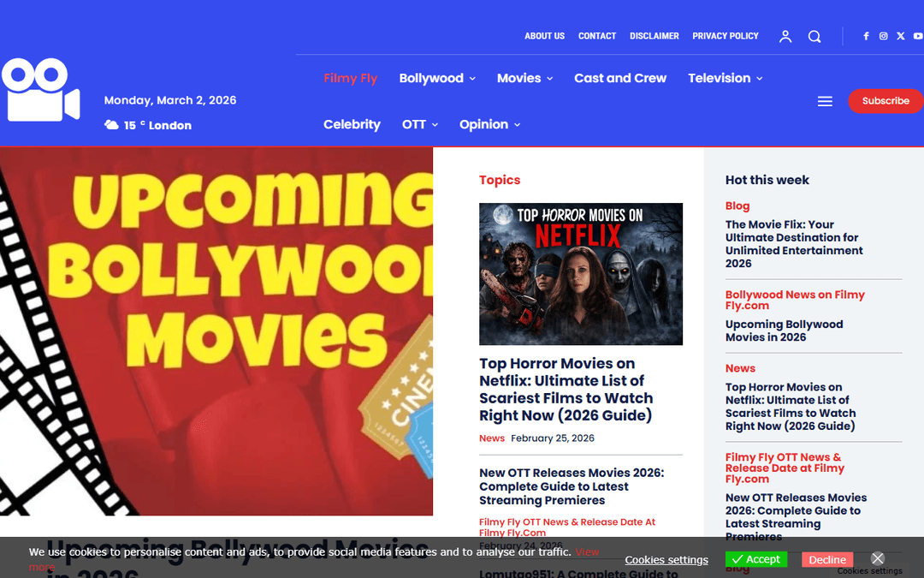Click the 15 C London weather text
The height and width of the screenshot is (578, 924).
click(x=157, y=125)
